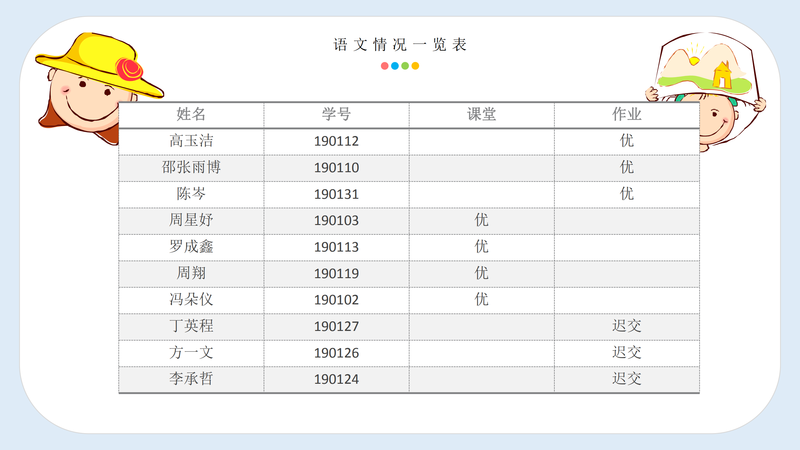Select student number 190127
Viewport: 800px width, 450px height.
click(336, 327)
